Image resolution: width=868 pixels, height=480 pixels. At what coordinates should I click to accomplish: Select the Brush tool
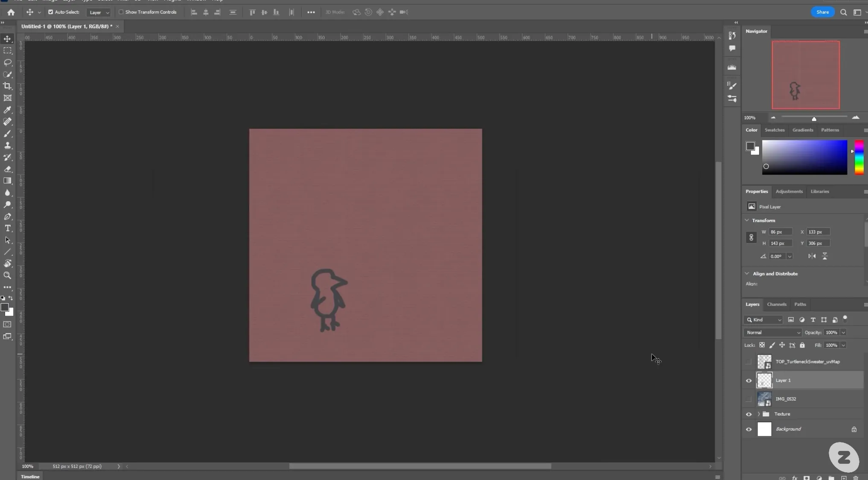(x=8, y=134)
